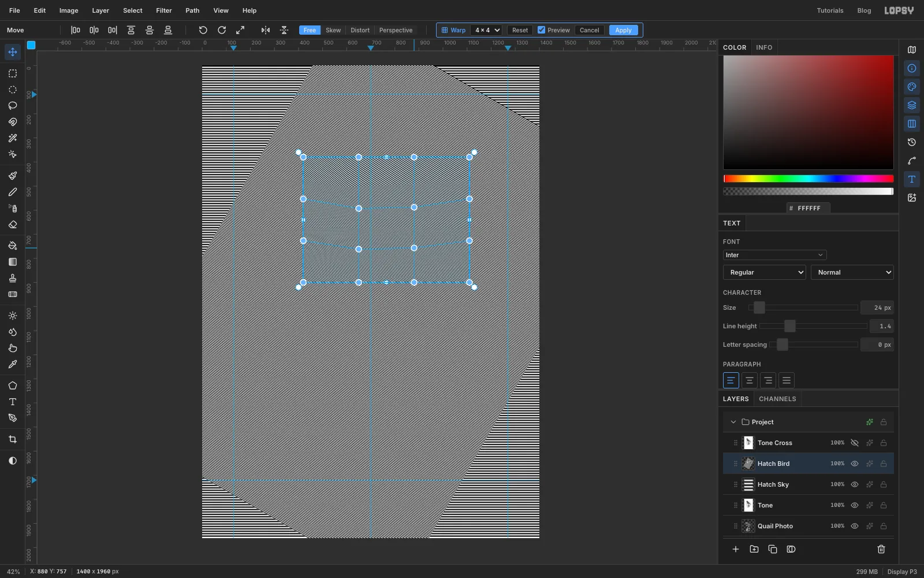924x578 pixels.
Task: Switch to the Channels tab
Action: (777, 399)
